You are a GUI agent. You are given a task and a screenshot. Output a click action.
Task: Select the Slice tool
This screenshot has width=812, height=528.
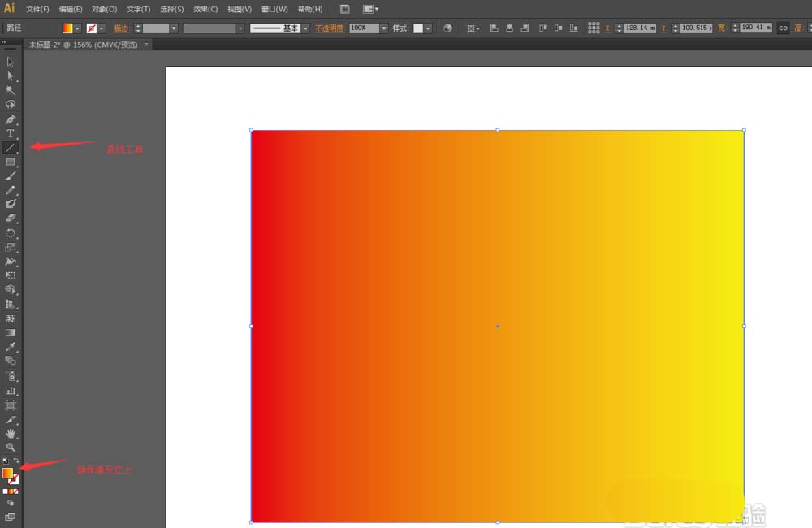coord(11,420)
